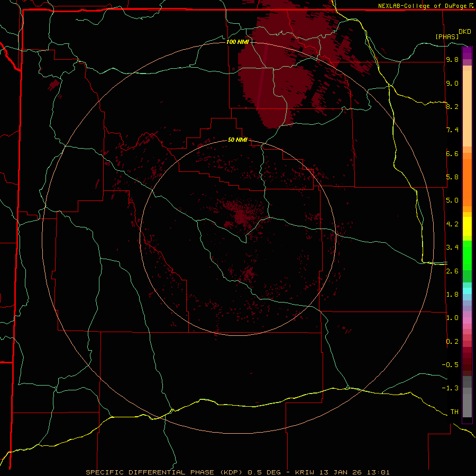Click the "50 NMI" range ring label

tap(237, 140)
